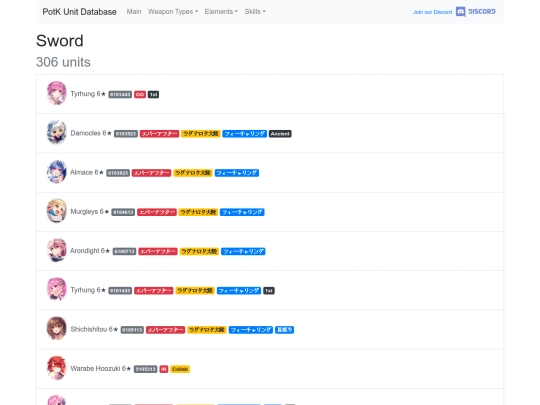Select the Shichishitou 6★ name
540x405 pixels.
pyautogui.click(x=94, y=330)
